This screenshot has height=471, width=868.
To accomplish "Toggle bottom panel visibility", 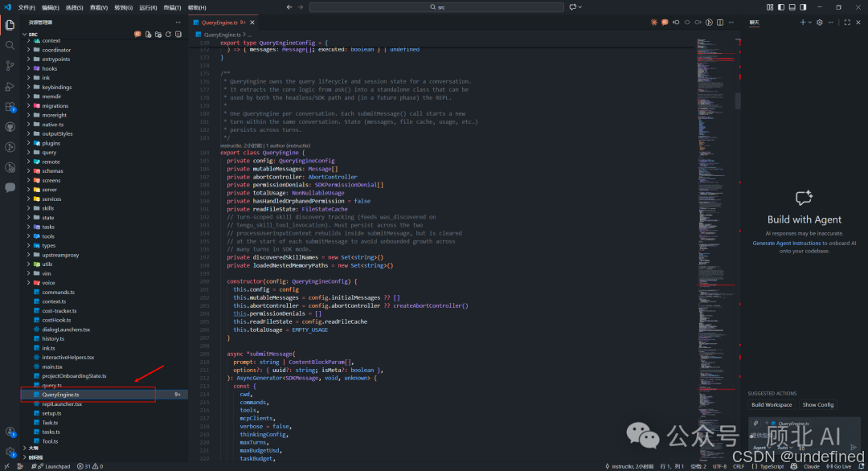I will click(792, 7).
